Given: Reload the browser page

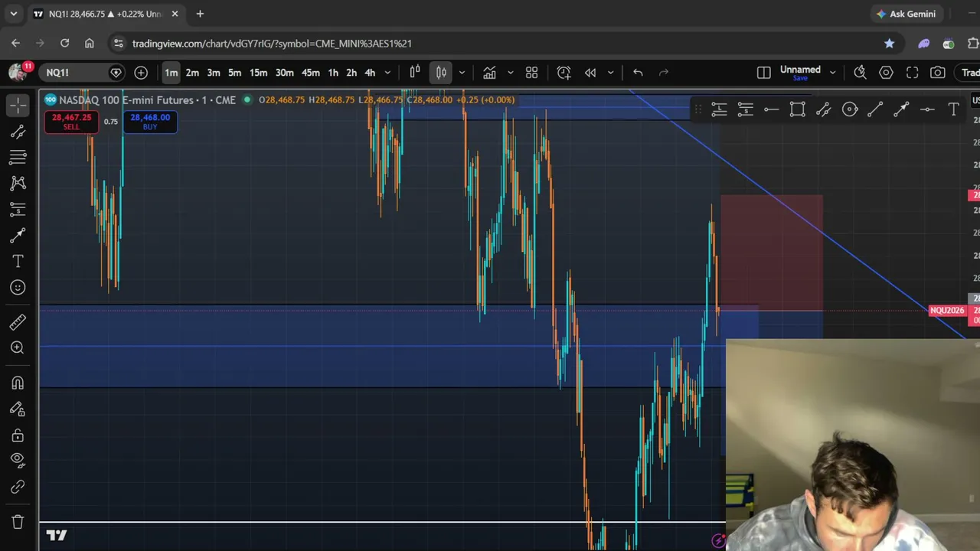Looking at the screenshot, I should tap(64, 44).
